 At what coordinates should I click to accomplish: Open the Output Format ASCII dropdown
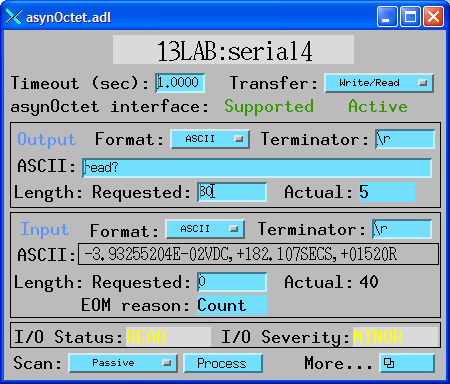click(210, 139)
